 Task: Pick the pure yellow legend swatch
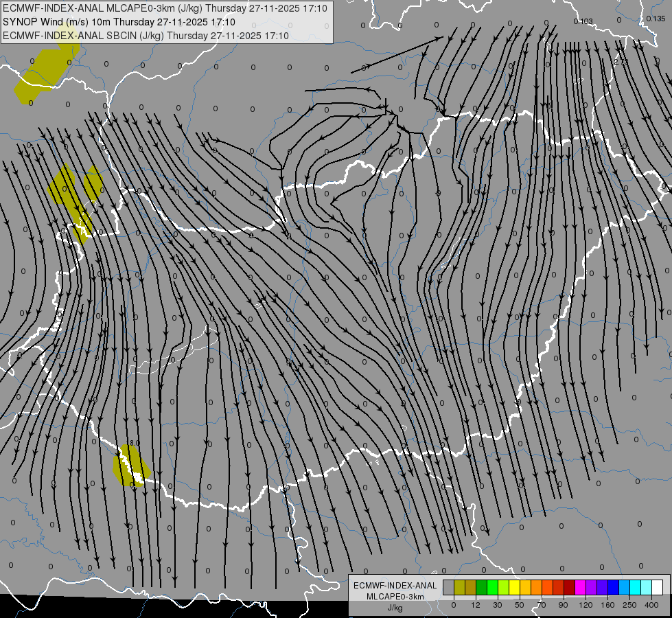point(515,587)
